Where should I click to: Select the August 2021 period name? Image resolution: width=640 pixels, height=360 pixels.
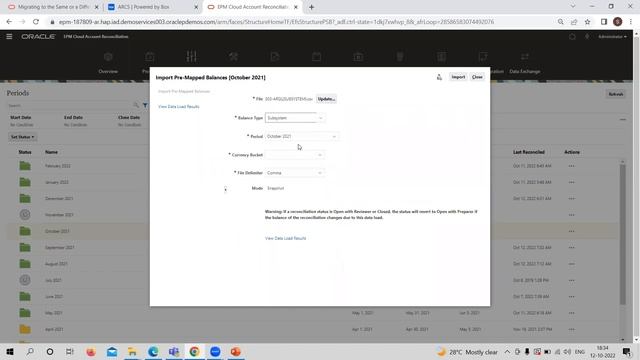[x=56, y=264]
